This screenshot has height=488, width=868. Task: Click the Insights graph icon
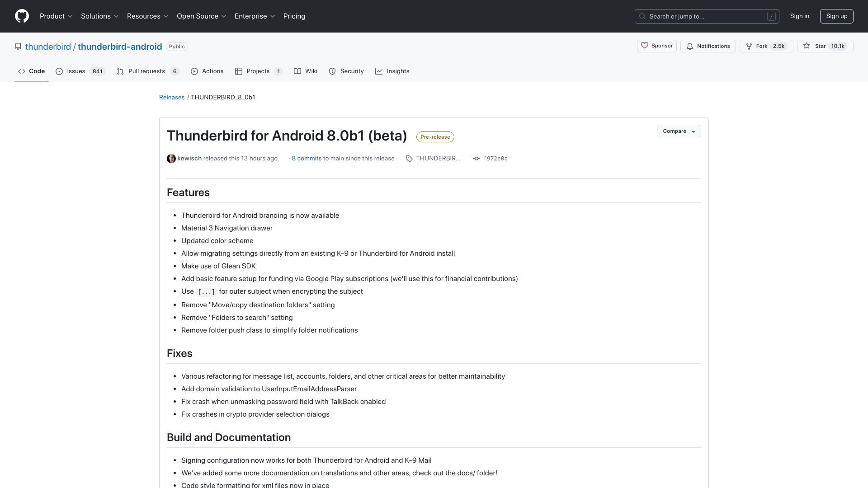(379, 71)
